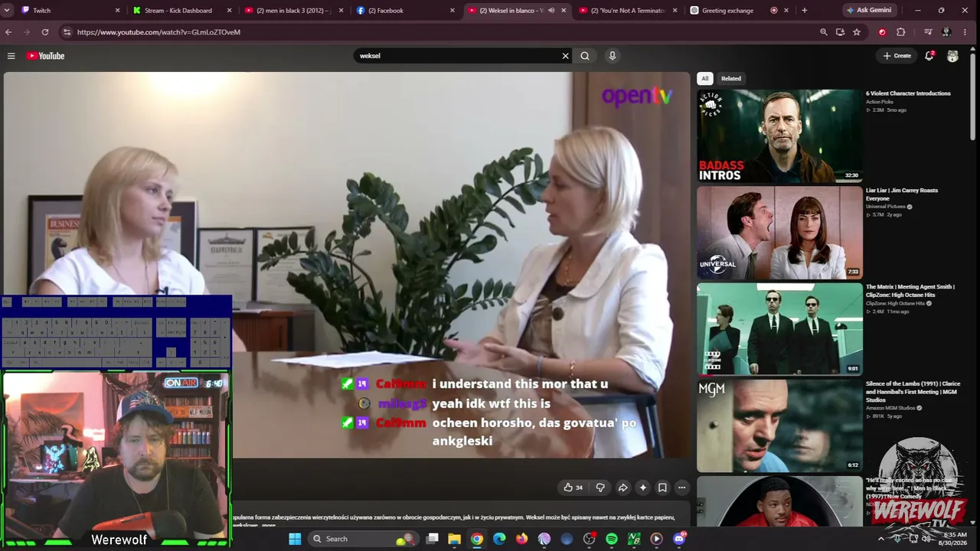
Task: Select the All filter chip
Action: pyautogui.click(x=705, y=78)
